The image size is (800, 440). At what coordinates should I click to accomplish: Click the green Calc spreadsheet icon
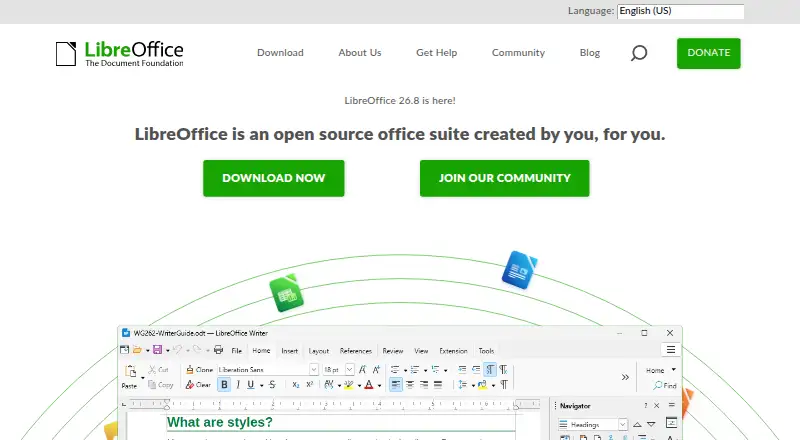click(286, 294)
